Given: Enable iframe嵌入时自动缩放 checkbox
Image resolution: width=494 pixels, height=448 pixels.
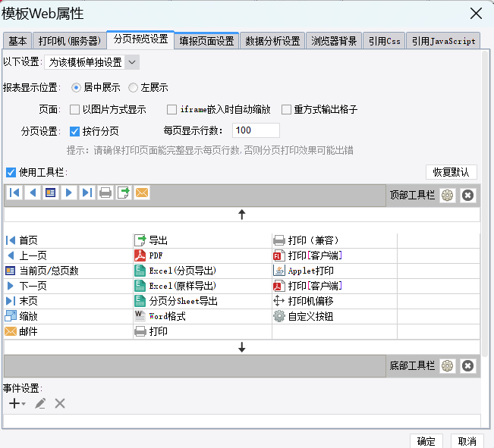Looking at the screenshot, I should pos(171,110).
